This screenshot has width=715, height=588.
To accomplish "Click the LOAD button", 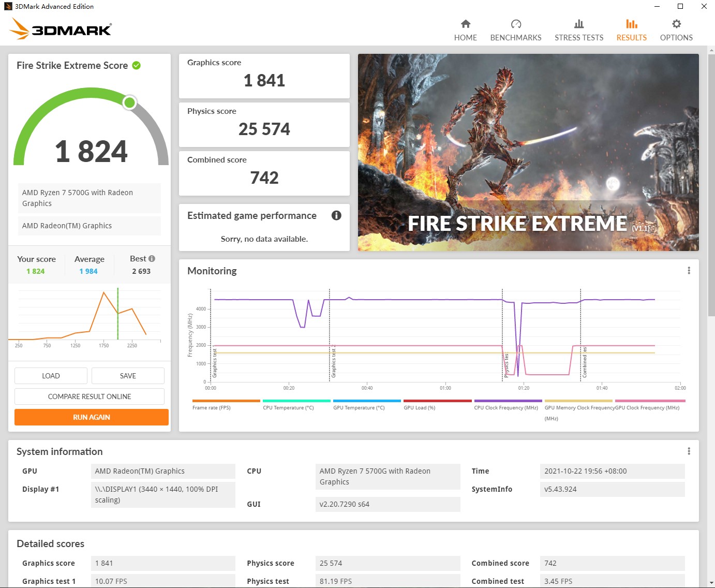I will point(51,376).
